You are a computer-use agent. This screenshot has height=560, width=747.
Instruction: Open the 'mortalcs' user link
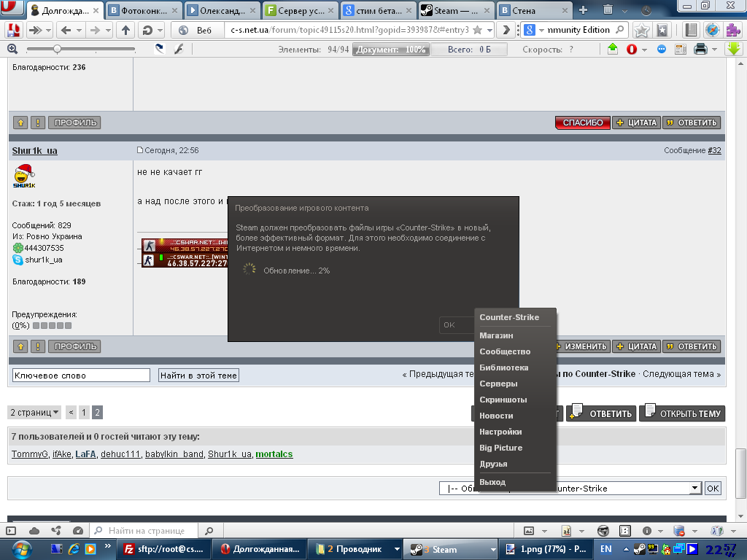pos(274,454)
